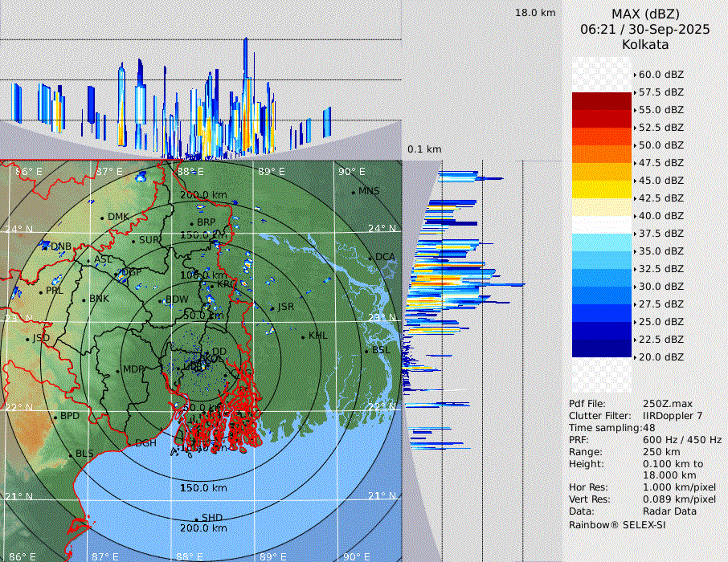The width and height of the screenshot is (728, 562).
Task: Click the 90° E longitude label at top
Action: click(x=351, y=172)
